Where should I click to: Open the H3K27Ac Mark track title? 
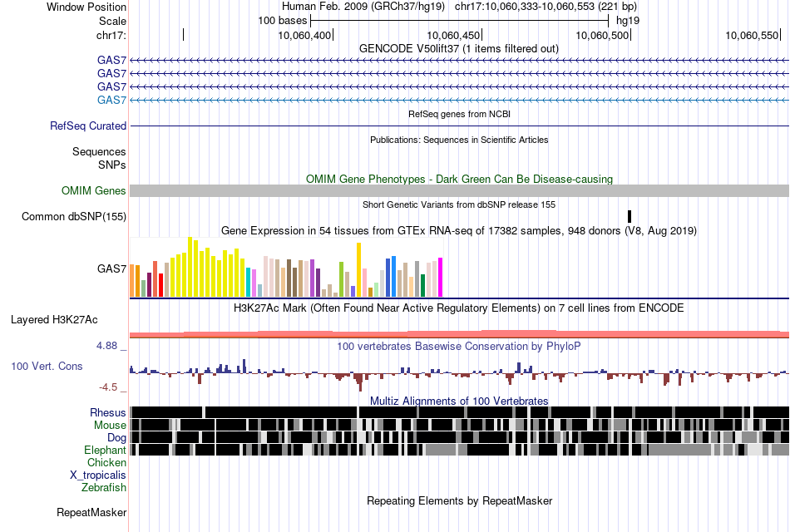459,308
